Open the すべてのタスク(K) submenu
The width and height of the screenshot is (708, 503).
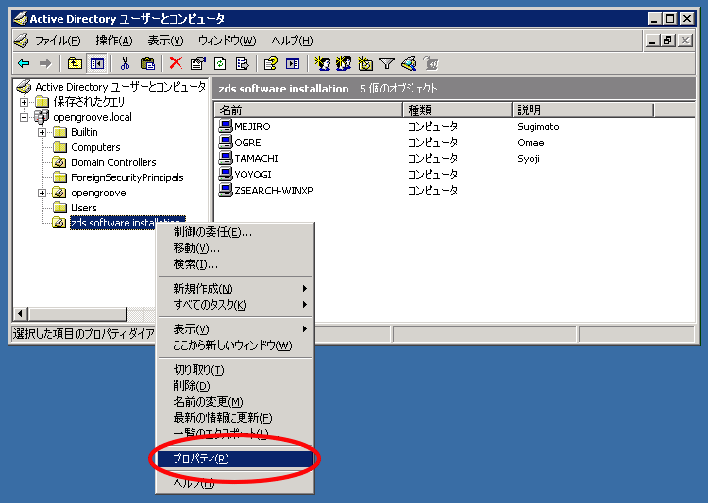coord(235,305)
